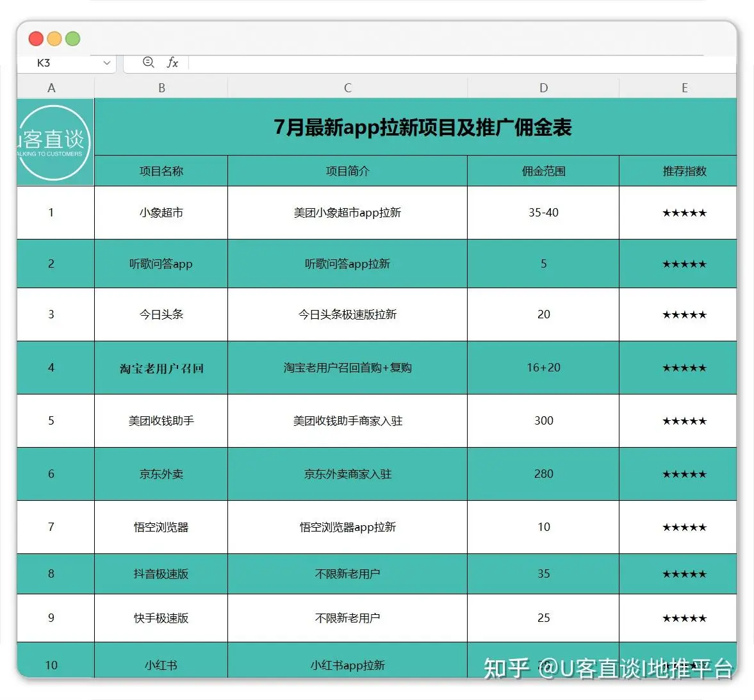Click commission cell 16+20
Screen dimensions: 754x700
pyautogui.click(x=543, y=368)
